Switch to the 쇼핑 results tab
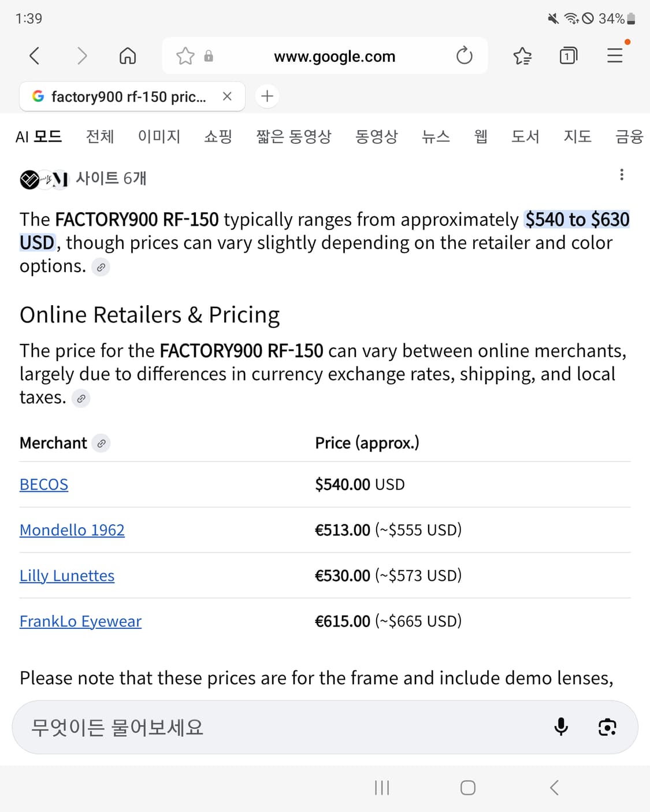650x812 pixels. pyautogui.click(x=218, y=136)
